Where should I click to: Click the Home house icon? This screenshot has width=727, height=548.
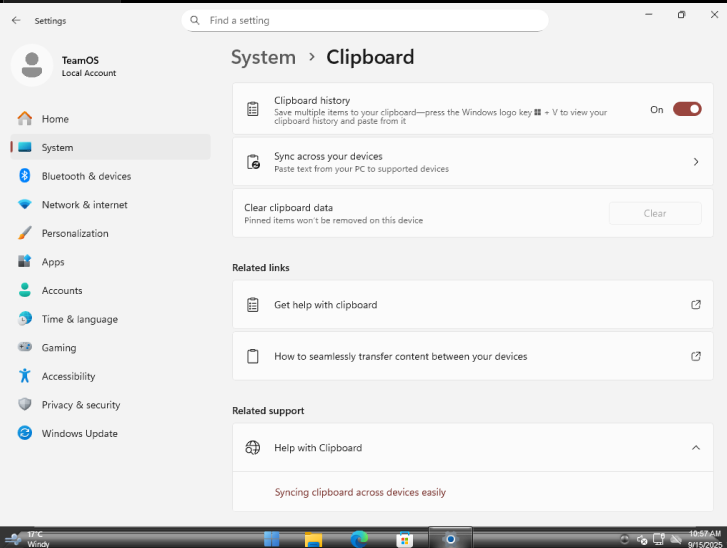(x=25, y=119)
